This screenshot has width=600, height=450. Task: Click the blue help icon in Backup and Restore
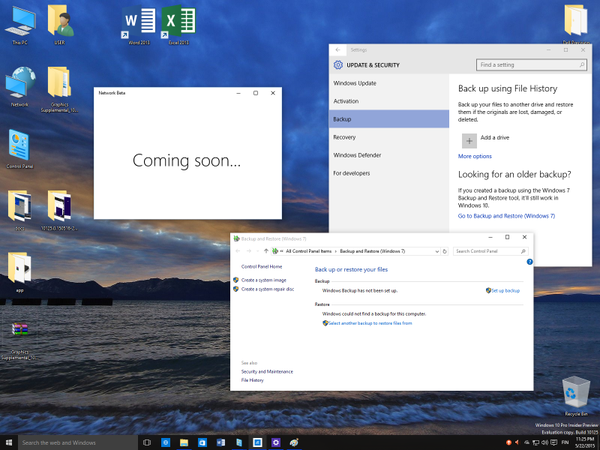[x=530, y=262]
